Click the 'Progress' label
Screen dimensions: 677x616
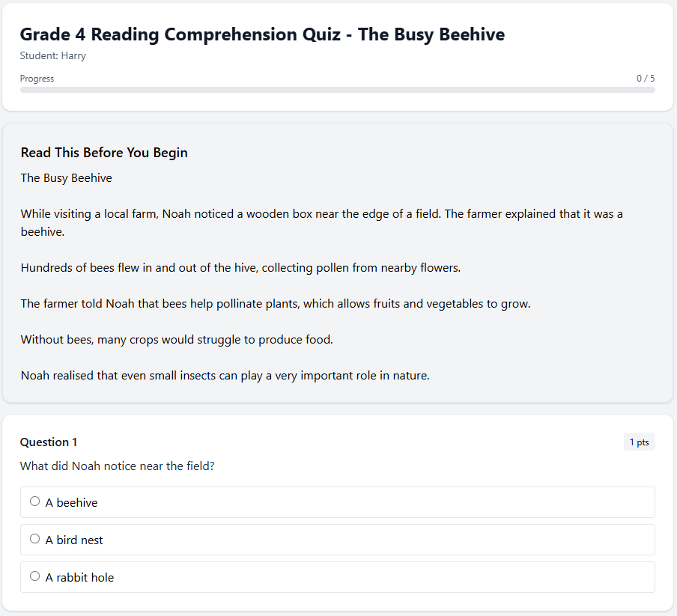pyautogui.click(x=37, y=78)
